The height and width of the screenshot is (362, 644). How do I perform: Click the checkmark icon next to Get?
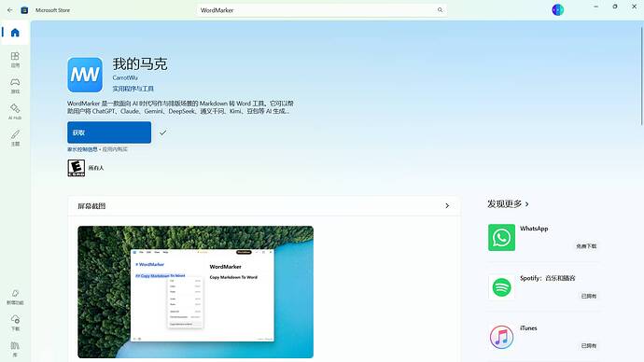tap(163, 132)
